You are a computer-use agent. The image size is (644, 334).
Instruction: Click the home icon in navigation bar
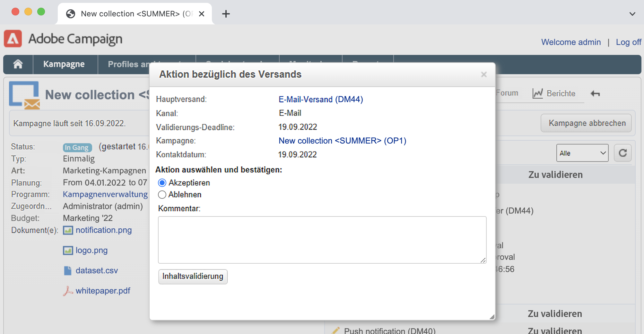18,64
